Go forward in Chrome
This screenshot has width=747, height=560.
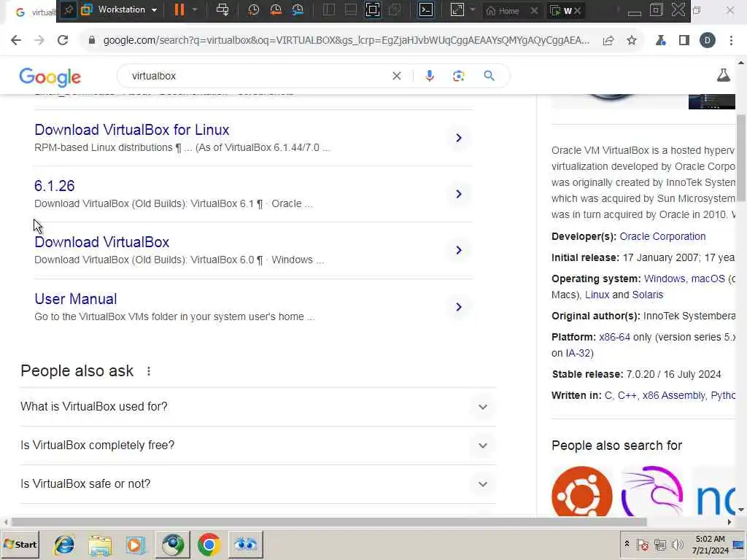(x=39, y=41)
